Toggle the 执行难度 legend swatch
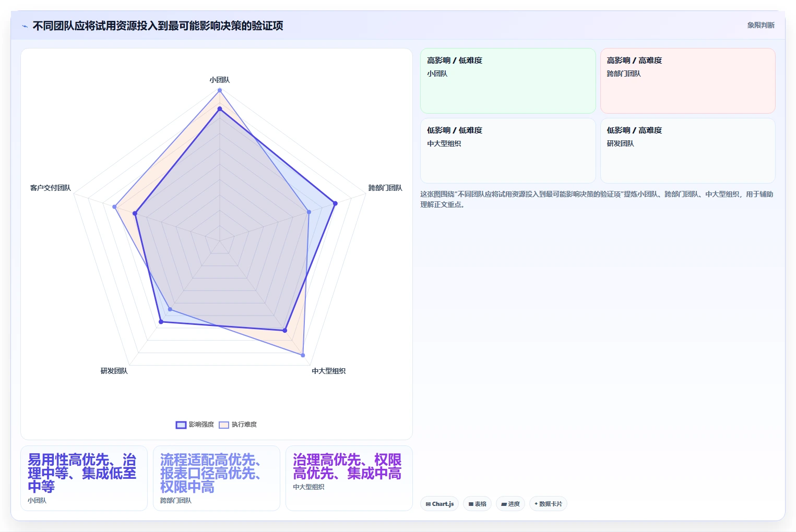The width and height of the screenshot is (796, 532). tap(224, 425)
